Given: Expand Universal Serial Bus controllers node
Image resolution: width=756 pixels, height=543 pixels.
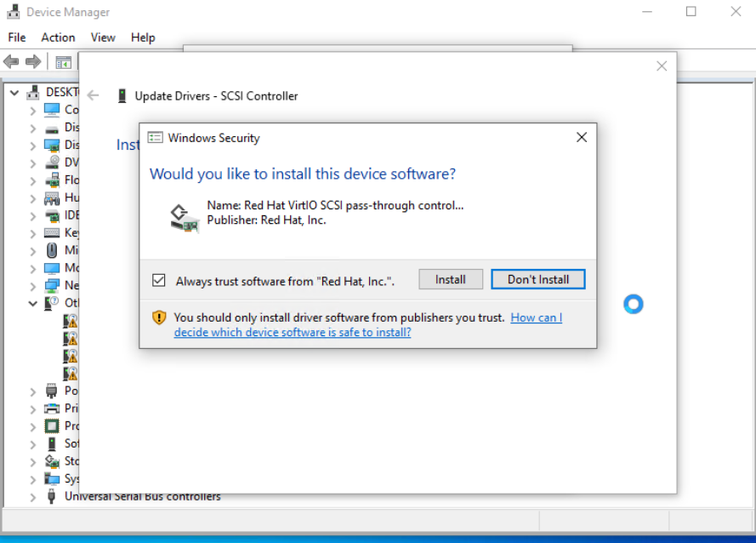Looking at the screenshot, I should click(33, 497).
